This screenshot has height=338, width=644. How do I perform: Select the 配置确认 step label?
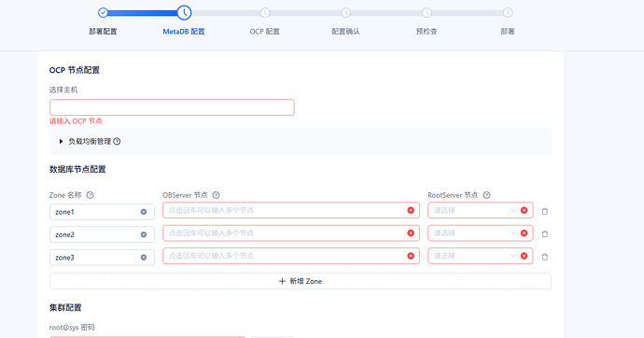pyautogui.click(x=346, y=32)
